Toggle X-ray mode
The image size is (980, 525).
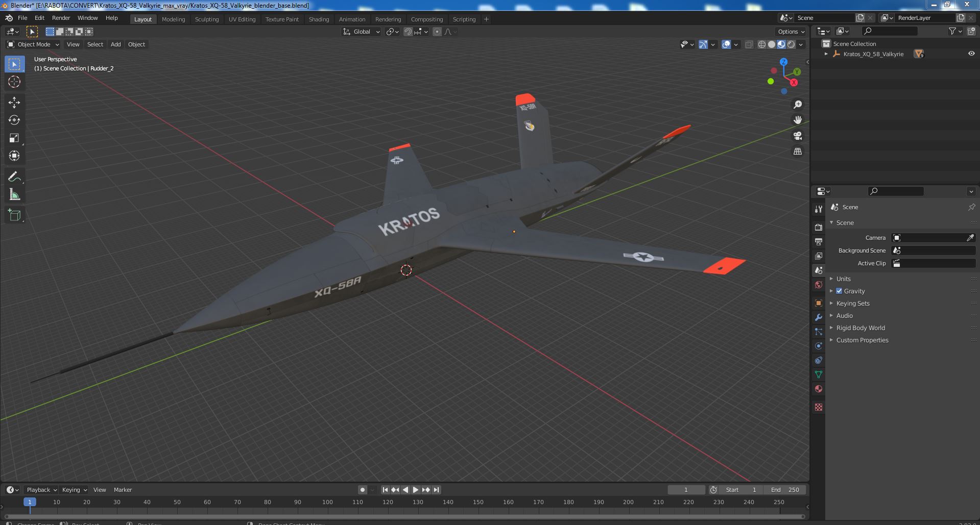(x=749, y=44)
